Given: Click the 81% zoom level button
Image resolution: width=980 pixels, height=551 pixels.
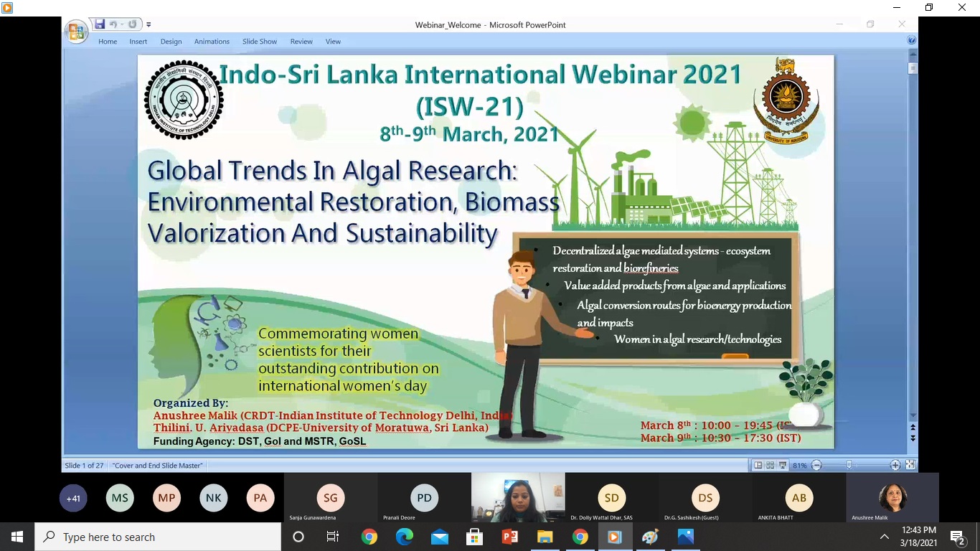Looking at the screenshot, I should (x=799, y=466).
